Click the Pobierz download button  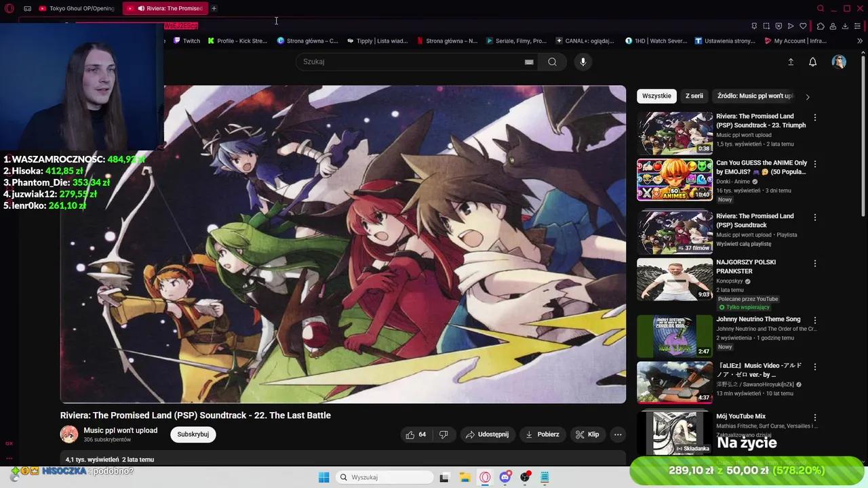542,434
